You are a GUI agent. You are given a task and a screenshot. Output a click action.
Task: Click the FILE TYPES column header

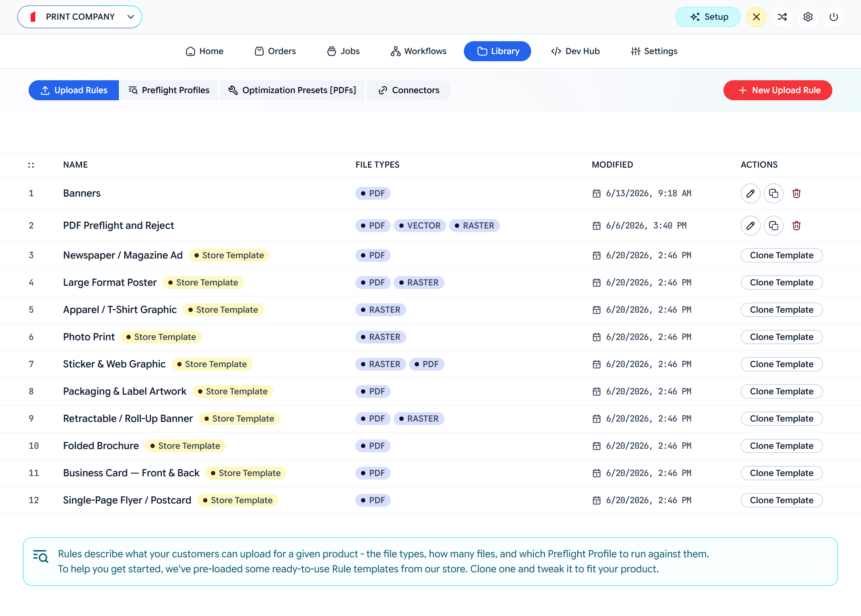coord(377,165)
